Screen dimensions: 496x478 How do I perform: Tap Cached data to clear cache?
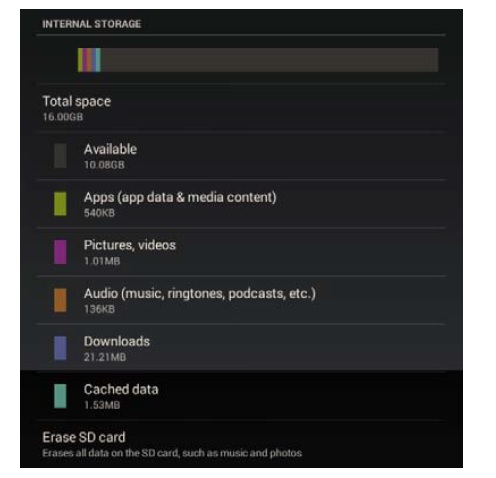click(x=240, y=396)
